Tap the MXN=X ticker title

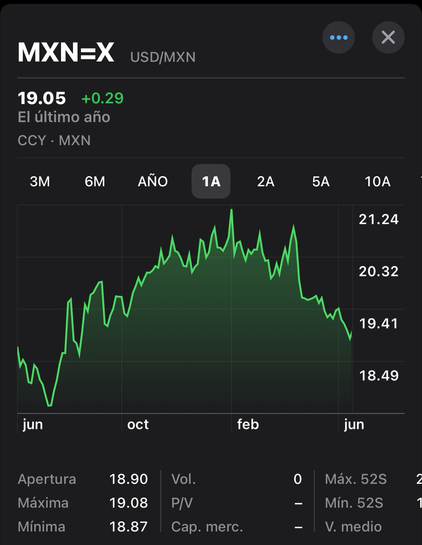(66, 53)
